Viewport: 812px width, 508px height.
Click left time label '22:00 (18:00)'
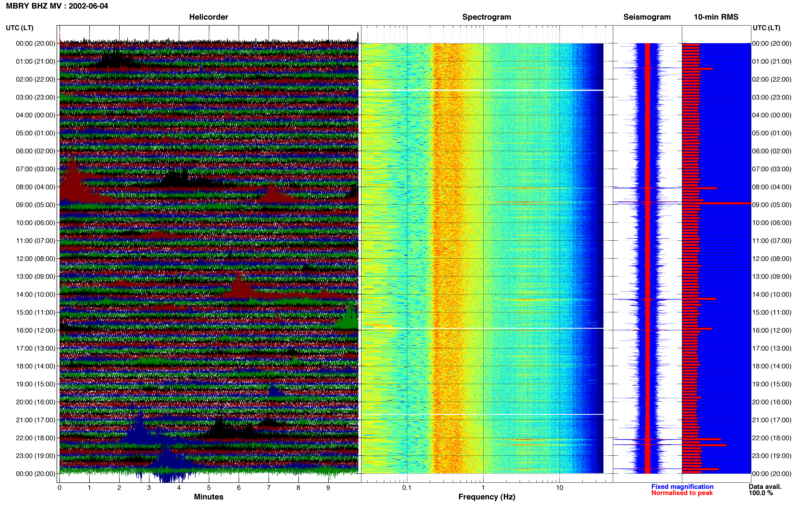[x=36, y=438]
